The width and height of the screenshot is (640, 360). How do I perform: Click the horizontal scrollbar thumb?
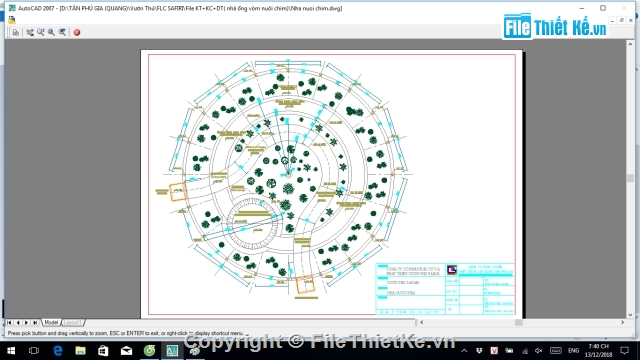pos(519,322)
